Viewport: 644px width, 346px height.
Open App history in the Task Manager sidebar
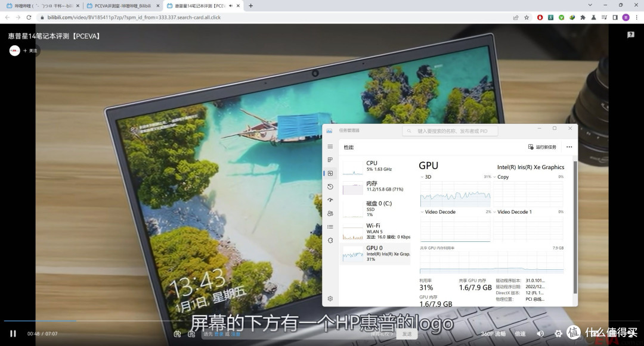(x=330, y=186)
